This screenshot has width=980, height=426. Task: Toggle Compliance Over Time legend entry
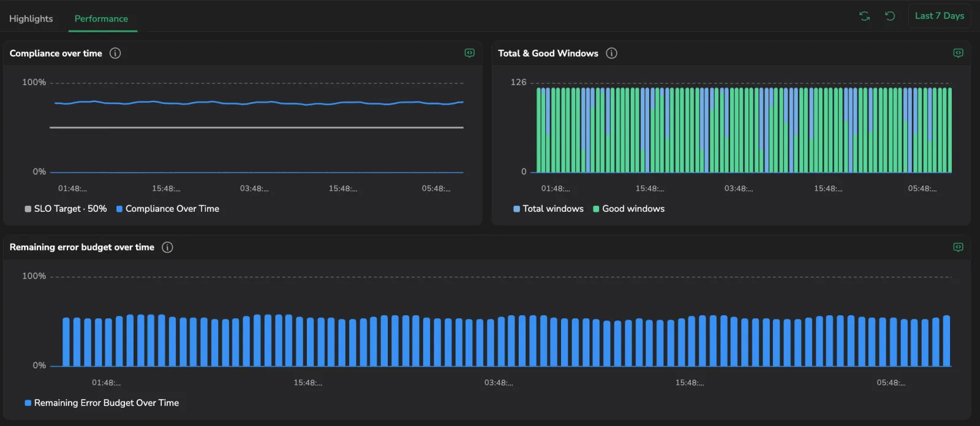168,209
